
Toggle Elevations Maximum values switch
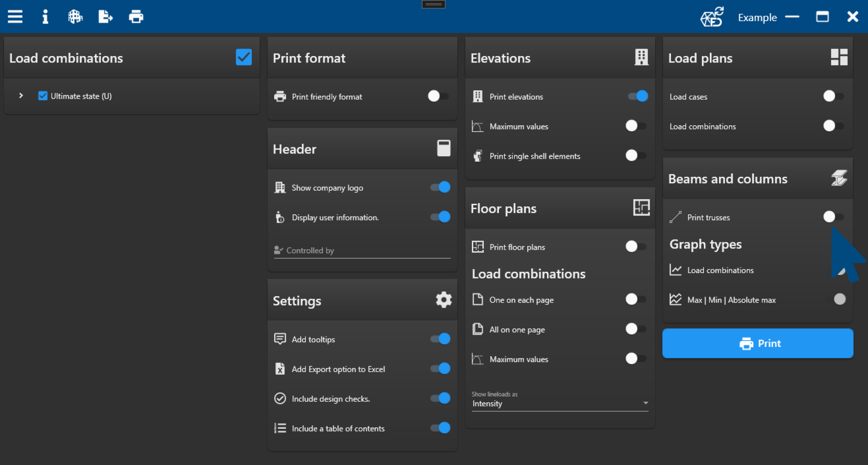pos(636,126)
